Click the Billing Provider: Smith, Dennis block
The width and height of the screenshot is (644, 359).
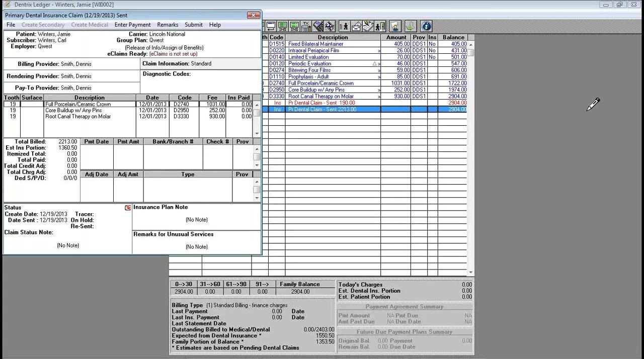click(x=71, y=64)
